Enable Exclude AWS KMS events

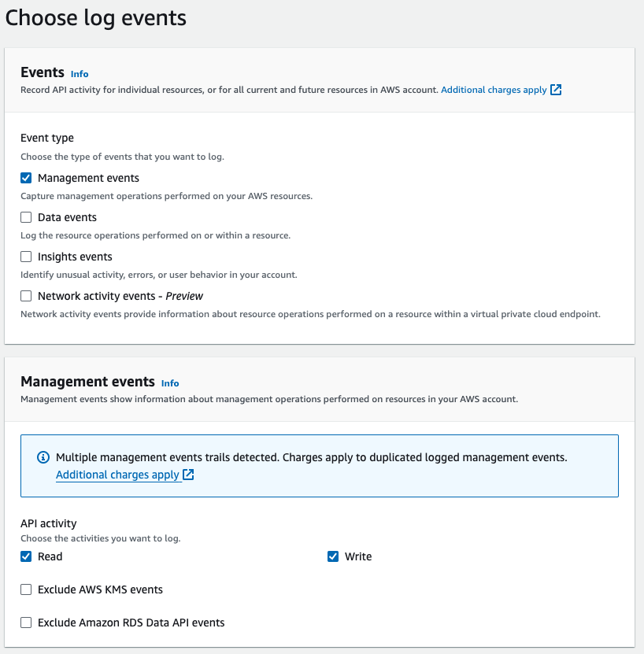click(x=26, y=589)
